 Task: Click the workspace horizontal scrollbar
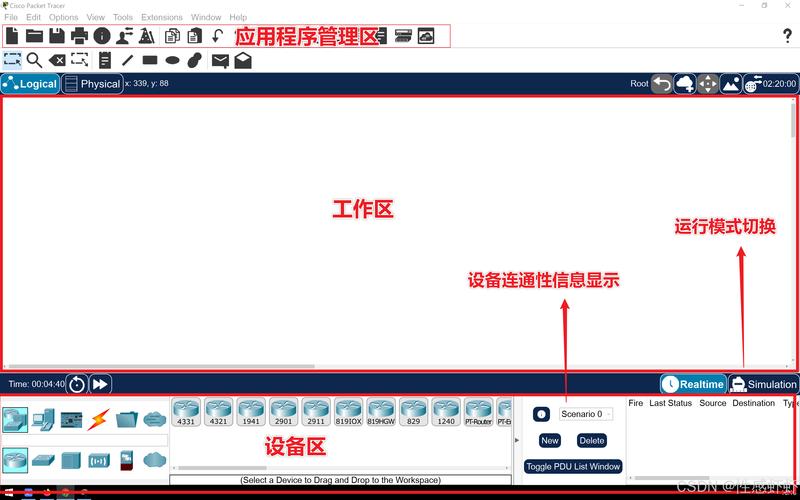(160, 367)
